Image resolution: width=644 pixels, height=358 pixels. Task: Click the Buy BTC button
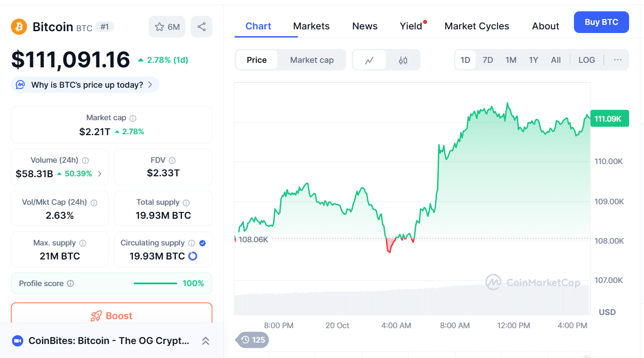601,22
